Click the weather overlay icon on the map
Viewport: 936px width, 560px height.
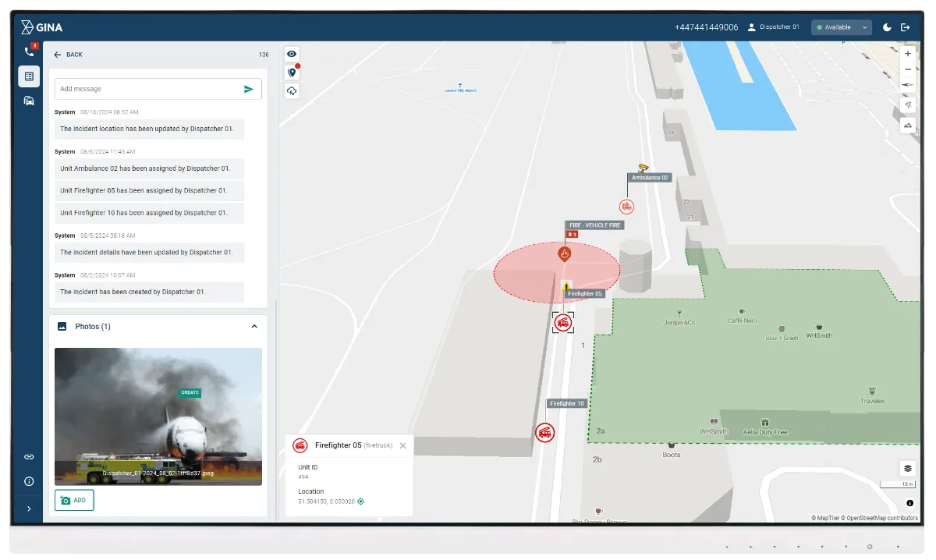(x=291, y=90)
